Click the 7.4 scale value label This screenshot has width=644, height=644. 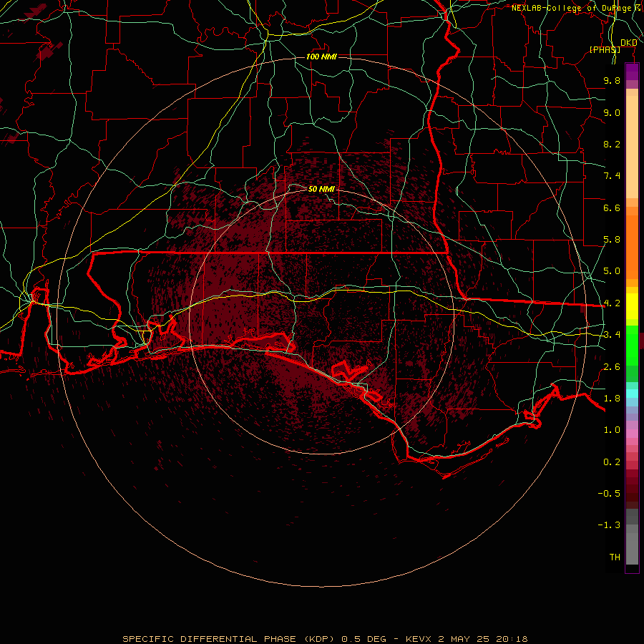coord(612,176)
